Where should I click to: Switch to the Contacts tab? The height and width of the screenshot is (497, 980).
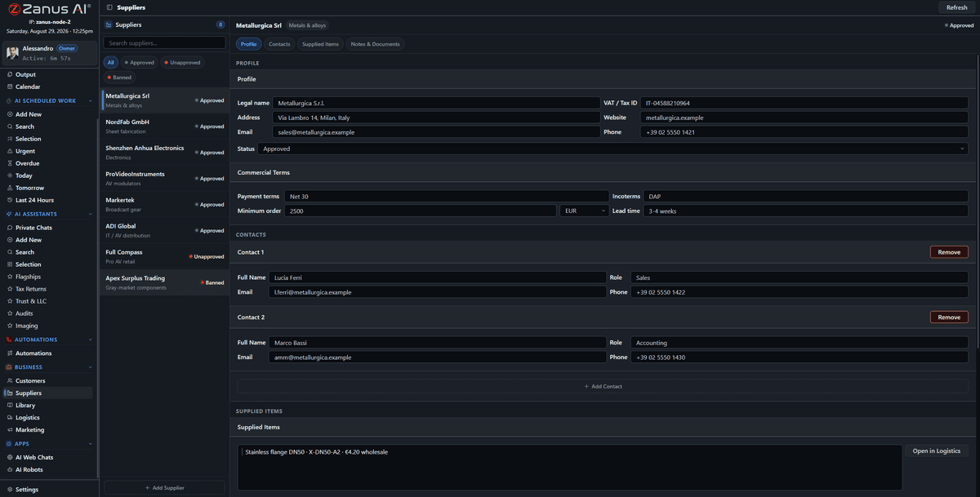[x=279, y=44]
